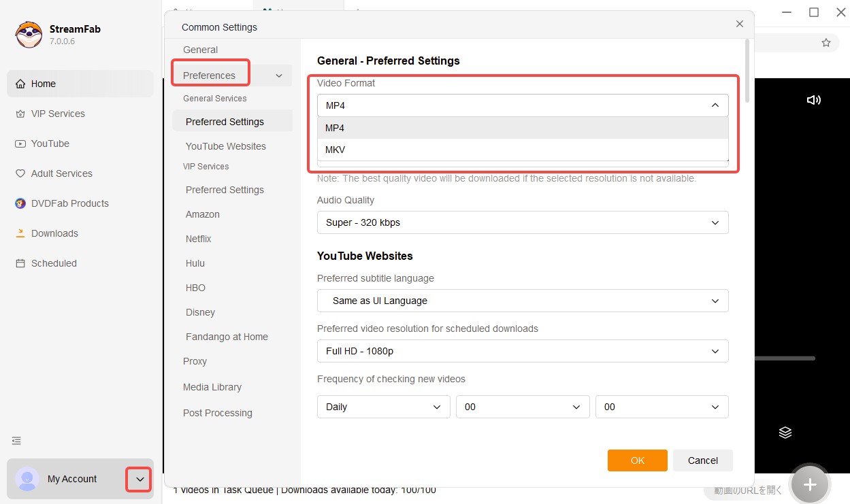Switch to the General settings section
The image size is (850, 504).
click(x=200, y=49)
